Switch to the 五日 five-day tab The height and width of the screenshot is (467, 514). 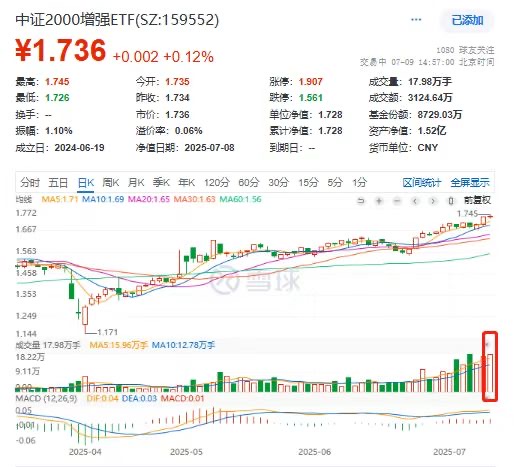pyautogui.click(x=58, y=183)
